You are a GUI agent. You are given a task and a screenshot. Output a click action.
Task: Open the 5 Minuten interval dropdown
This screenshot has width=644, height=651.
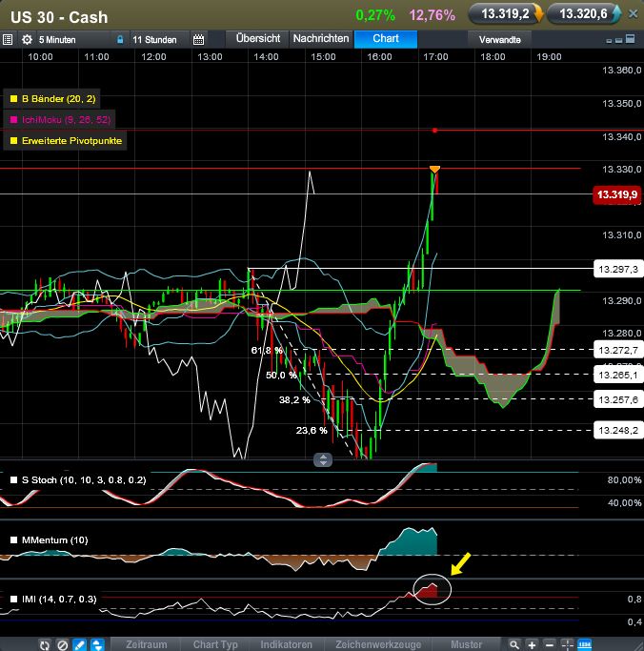(x=59, y=40)
